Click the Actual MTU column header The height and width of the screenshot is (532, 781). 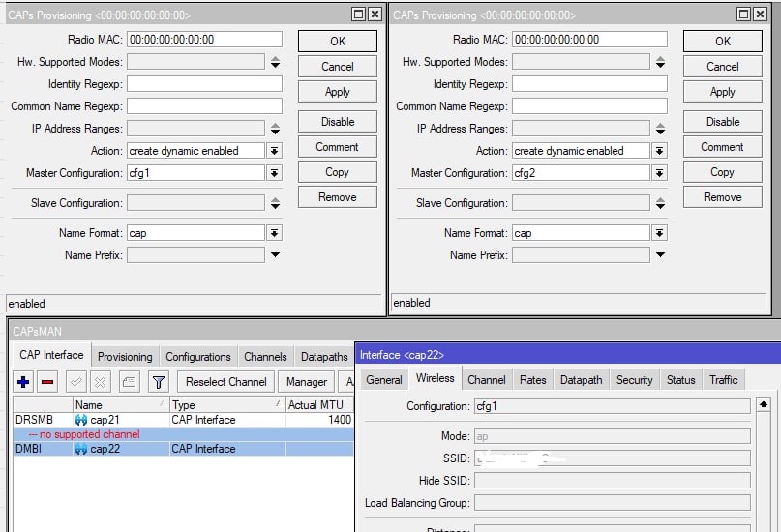319,405
